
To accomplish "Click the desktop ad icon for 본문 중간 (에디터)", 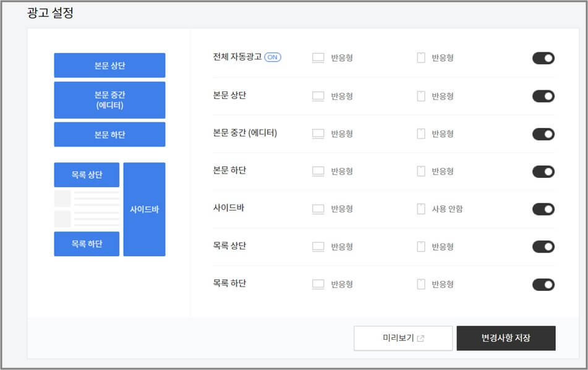I will click(x=318, y=133).
